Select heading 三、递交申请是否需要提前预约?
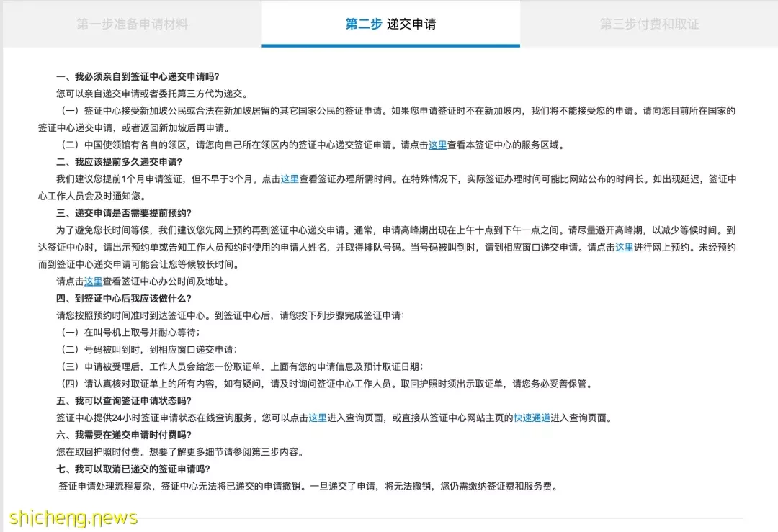The image size is (778, 532). [124, 213]
